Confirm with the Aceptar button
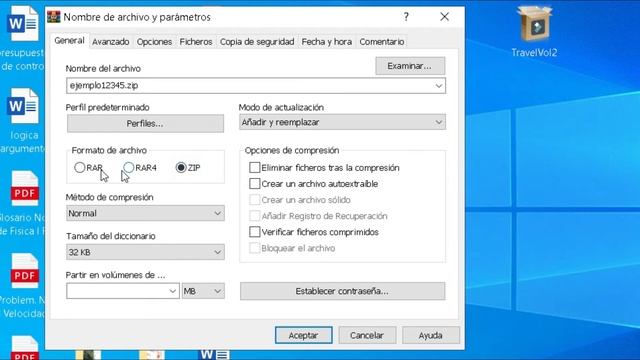The height and width of the screenshot is (360, 640). [x=304, y=335]
